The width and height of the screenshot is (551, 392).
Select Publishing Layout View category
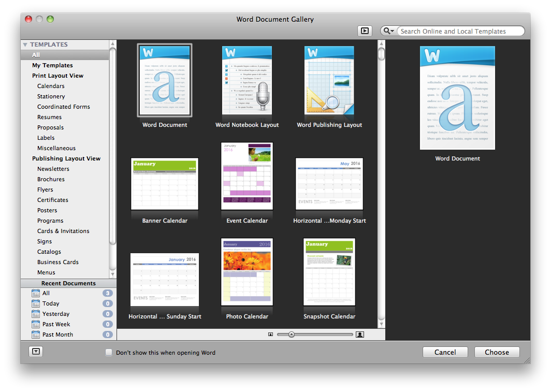pyautogui.click(x=66, y=158)
